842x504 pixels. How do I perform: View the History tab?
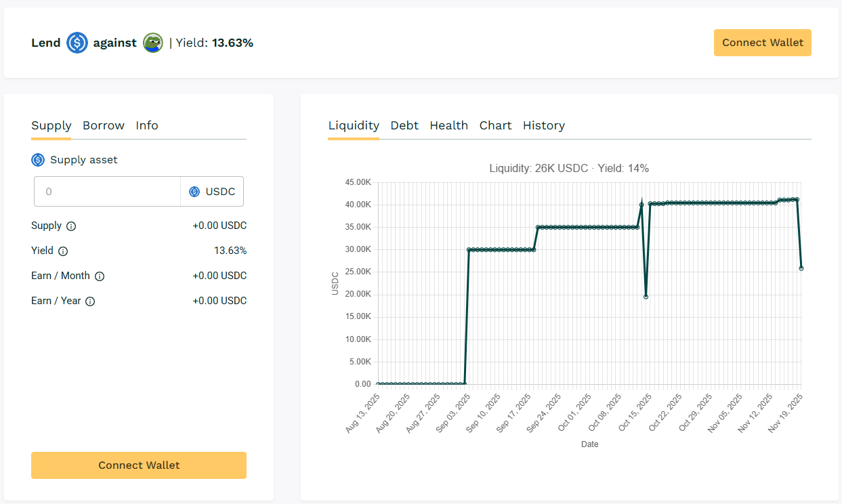point(543,125)
